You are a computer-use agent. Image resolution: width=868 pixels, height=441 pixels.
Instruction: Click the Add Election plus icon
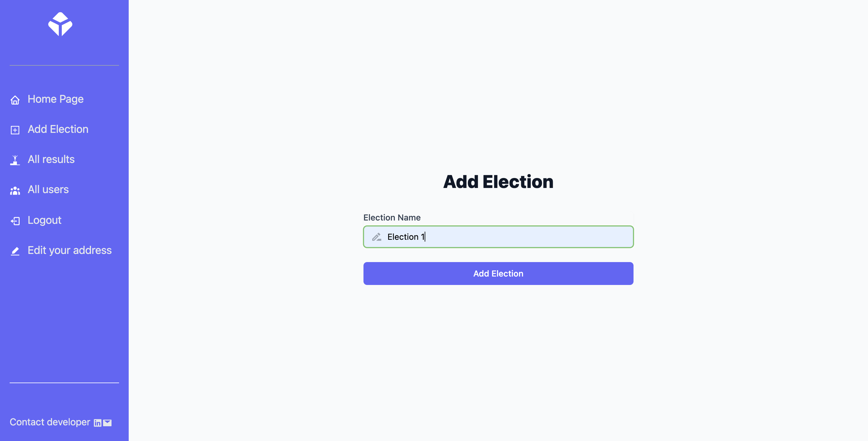tap(15, 130)
